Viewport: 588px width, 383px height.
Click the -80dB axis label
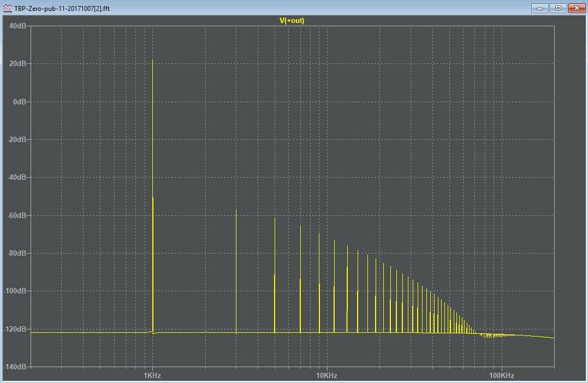click(x=17, y=253)
